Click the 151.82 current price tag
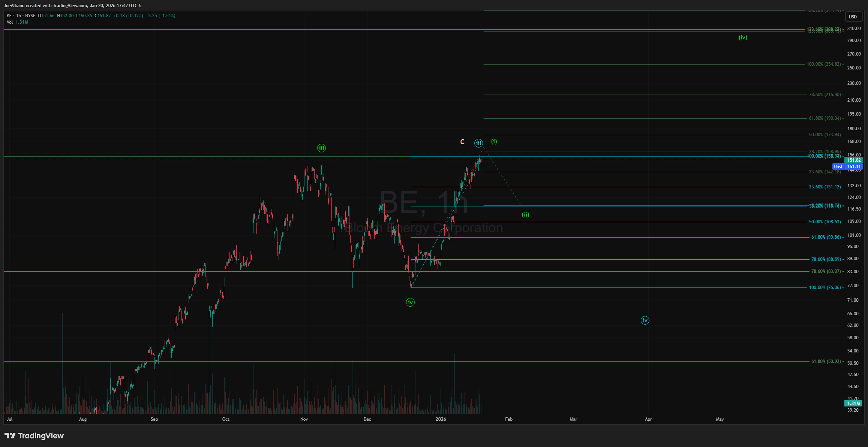 (x=854, y=160)
